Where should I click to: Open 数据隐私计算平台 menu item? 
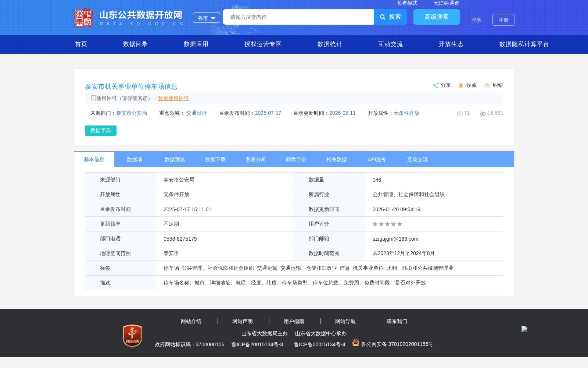tap(524, 44)
